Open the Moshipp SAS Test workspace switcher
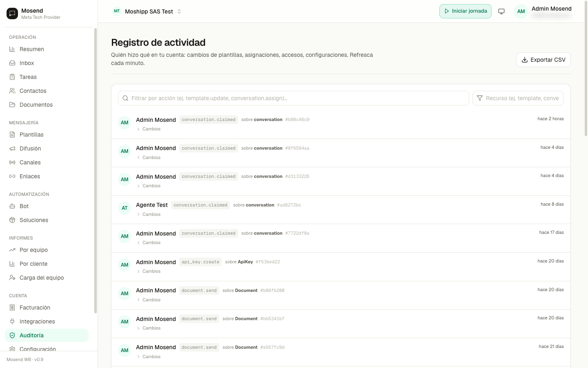The image size is (588, 368). [x=147, y=11]
